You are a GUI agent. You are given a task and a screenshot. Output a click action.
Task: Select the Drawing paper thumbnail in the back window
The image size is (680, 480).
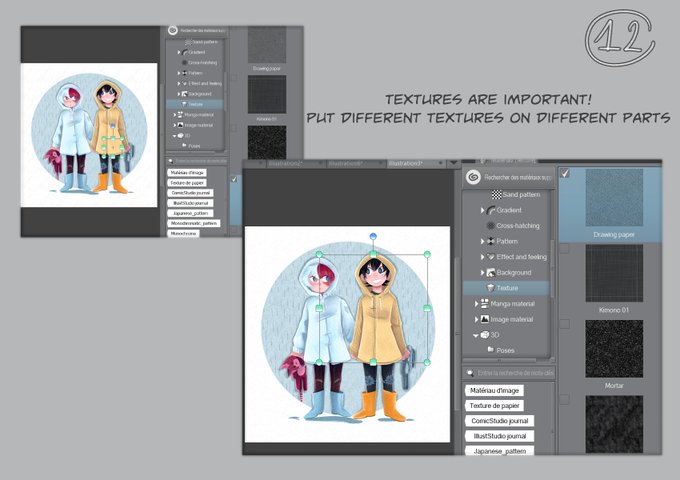pos(267,45)
